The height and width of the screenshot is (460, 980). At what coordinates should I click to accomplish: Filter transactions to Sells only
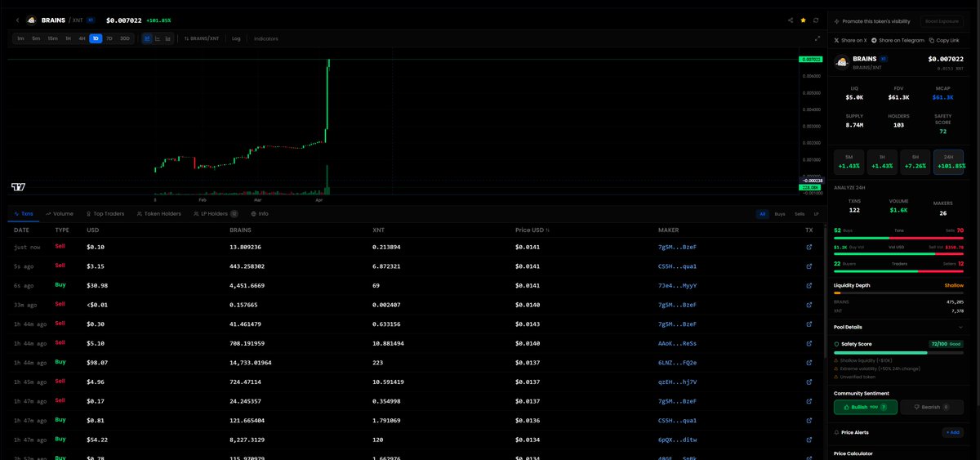(x=800, y=213)
